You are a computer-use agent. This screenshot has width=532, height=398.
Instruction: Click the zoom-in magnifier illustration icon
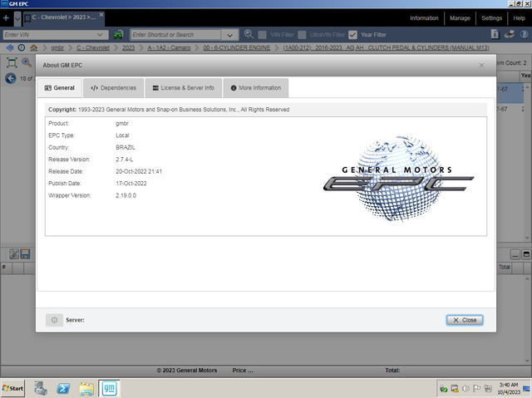point(27,62)
